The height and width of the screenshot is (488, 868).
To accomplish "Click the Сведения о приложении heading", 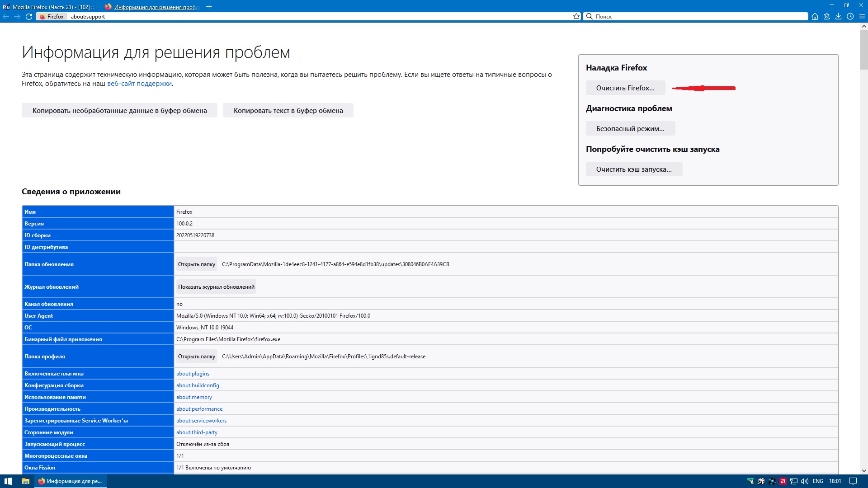I will click(71, 192).
